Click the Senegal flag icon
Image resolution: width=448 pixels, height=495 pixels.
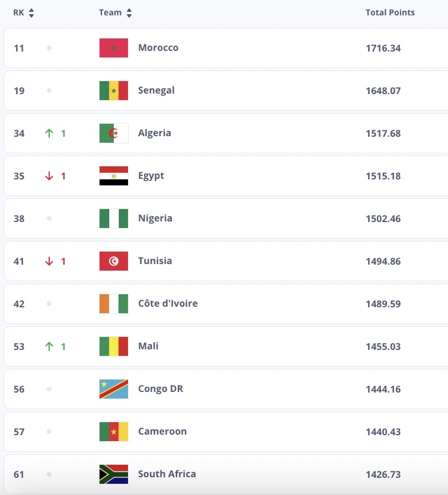[114, 91]
